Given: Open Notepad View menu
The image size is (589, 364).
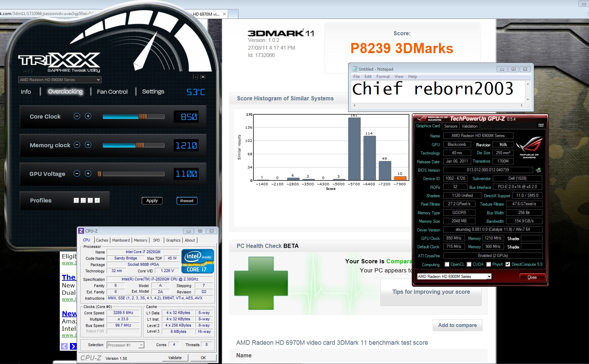Looking at the screenshot, I should coord(399,77).
